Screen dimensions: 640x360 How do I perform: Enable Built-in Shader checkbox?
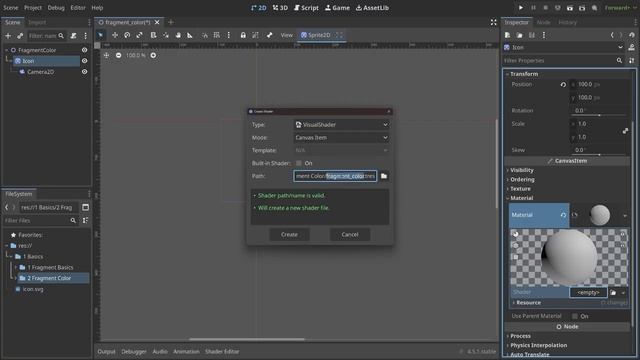click(299, 163)
